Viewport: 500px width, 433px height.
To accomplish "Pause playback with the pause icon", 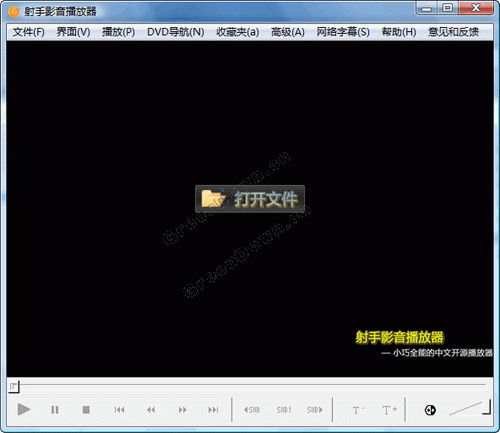I will point(55,410).
